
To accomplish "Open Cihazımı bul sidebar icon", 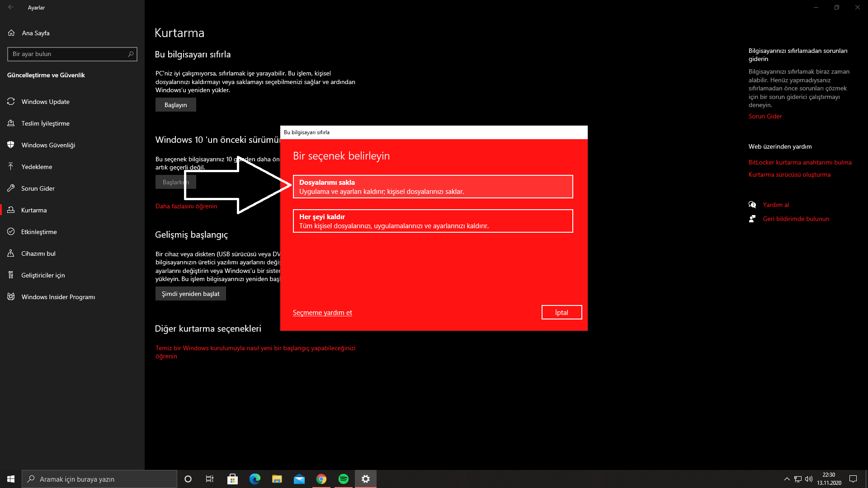I will pyautogui.click(x=11, y=253).
